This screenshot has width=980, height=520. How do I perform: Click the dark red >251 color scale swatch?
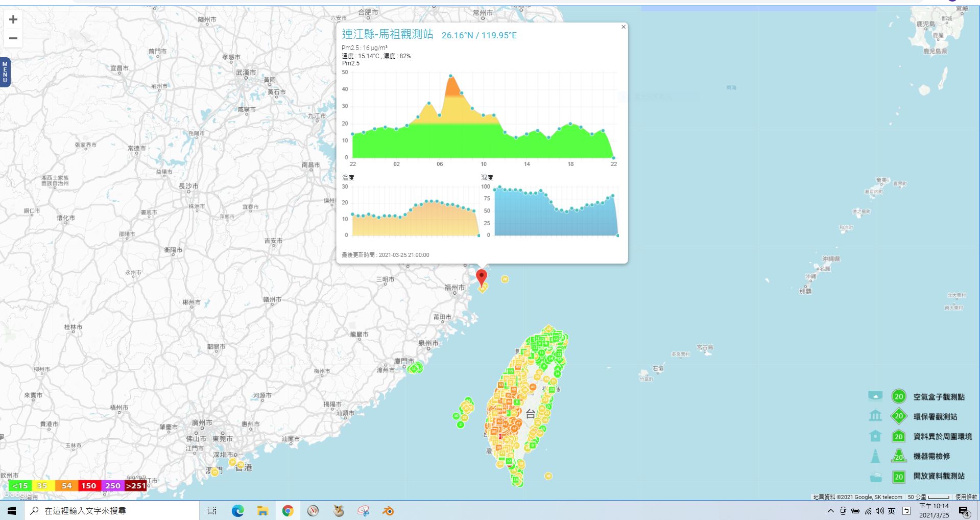[x=136, y=486]
